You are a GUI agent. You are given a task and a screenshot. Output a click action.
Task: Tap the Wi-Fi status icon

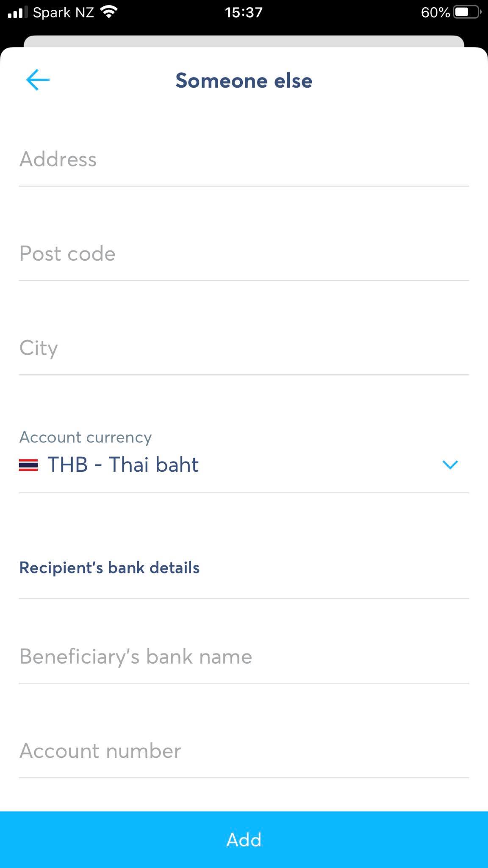tap(109, 12)
